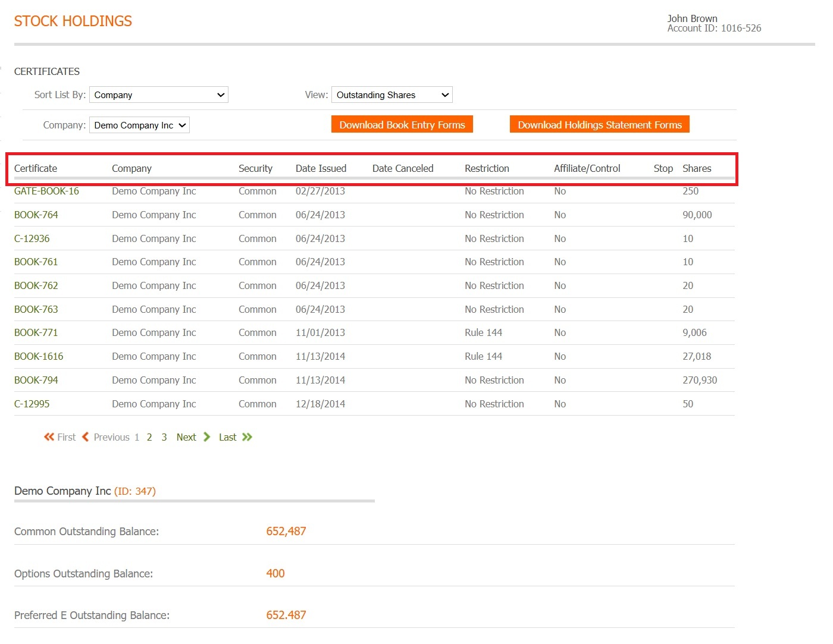This screenshot has width=833, height=644.
Task: Click Download Book Entry Forms button
Action: (402, 125)
